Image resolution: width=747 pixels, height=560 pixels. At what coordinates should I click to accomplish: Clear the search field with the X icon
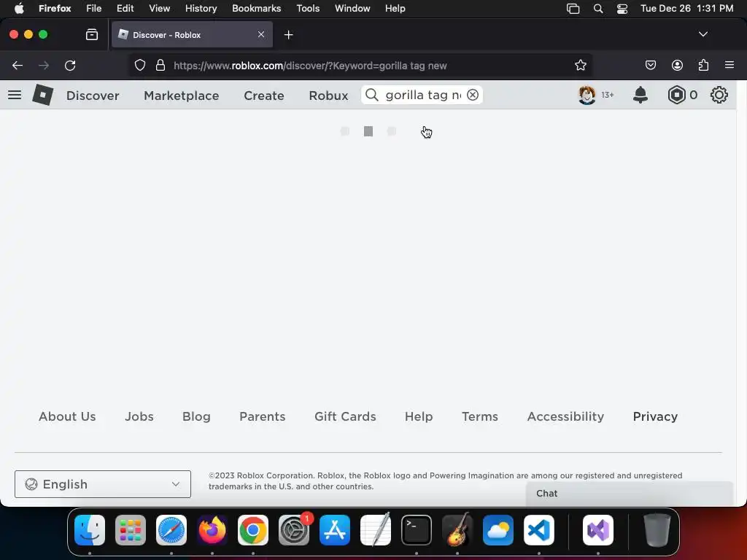pos(473,95)
